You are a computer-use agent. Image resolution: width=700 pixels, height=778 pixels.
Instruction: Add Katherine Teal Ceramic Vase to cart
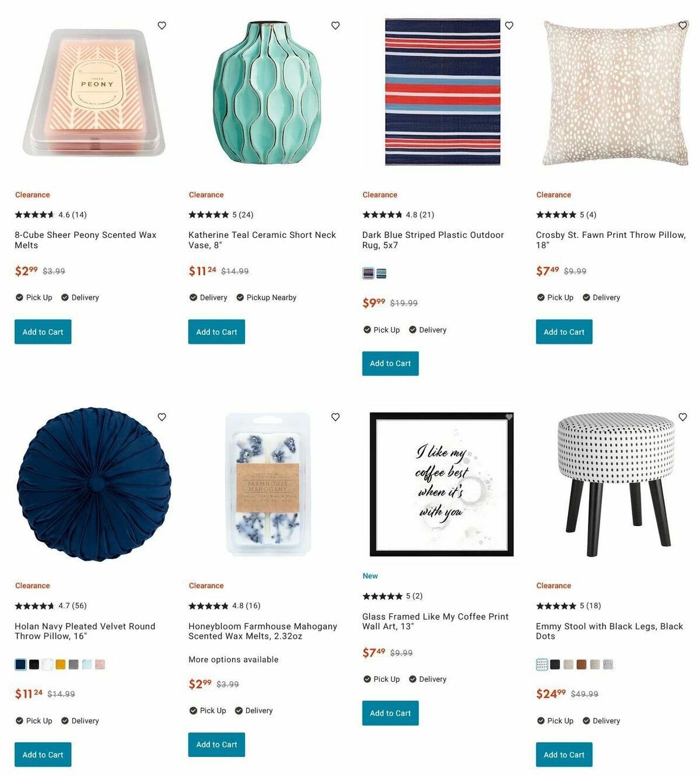pos(216,332)
